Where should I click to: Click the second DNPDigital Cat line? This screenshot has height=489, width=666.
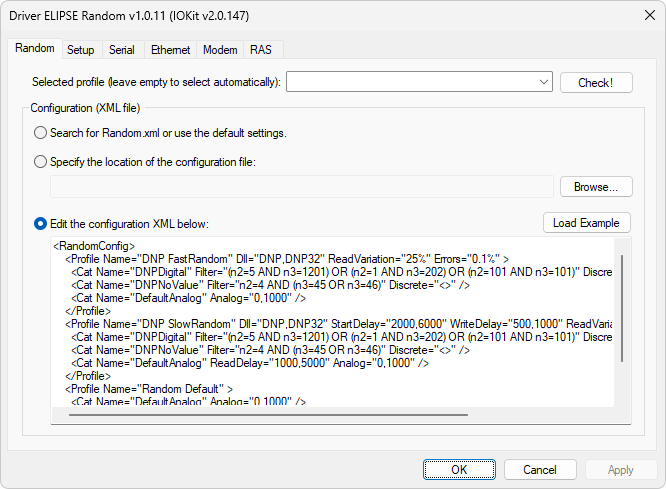click(341, 337)
